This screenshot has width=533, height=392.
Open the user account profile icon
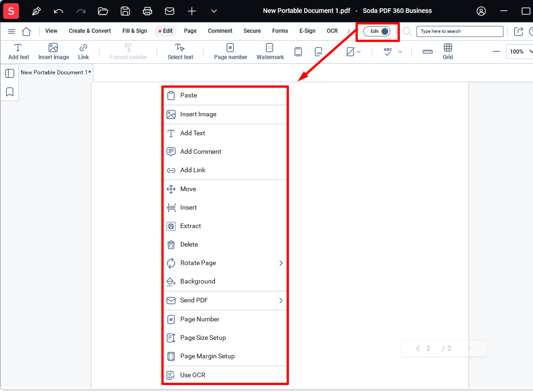481,11
